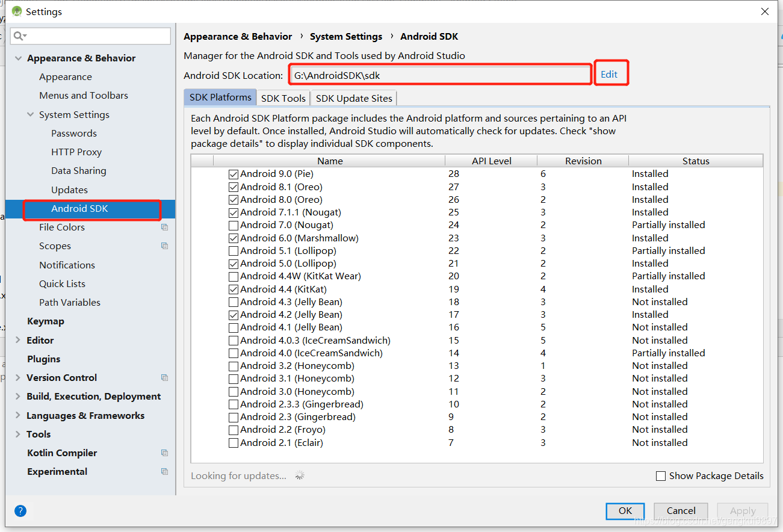783x532 pixels.
Task: Click System Settings in the breadcrumb
Action: point(346,37)
